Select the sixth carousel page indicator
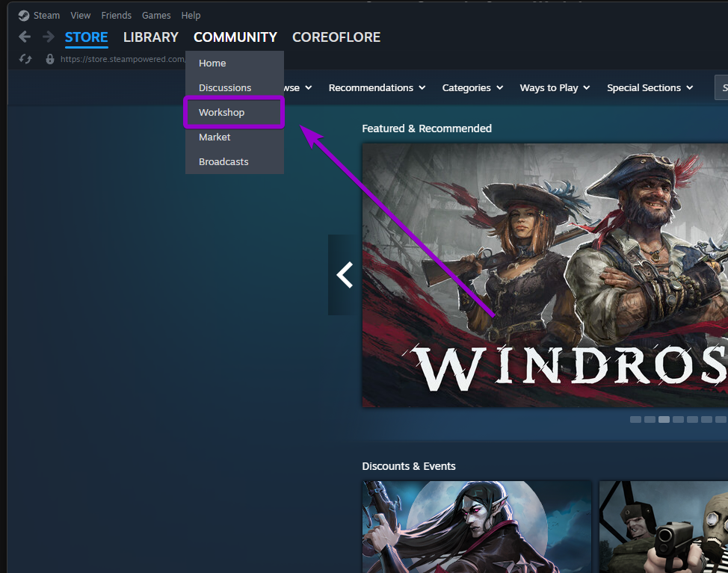 706,419
